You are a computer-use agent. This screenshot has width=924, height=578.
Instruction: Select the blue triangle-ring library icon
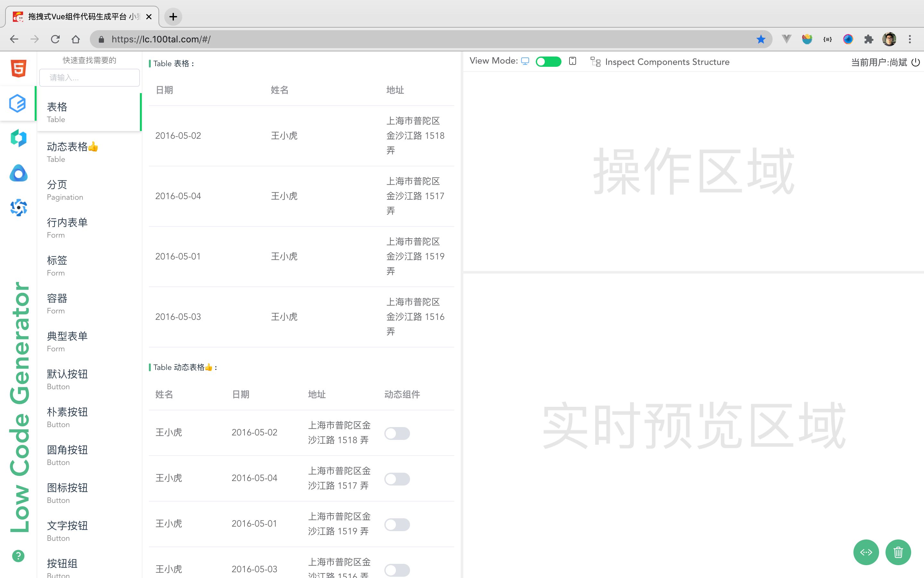click(18, 173)
